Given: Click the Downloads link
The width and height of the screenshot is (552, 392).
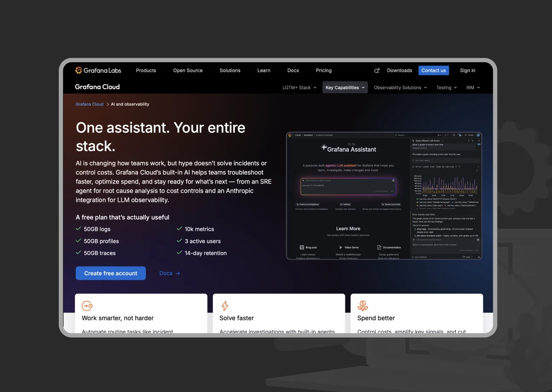Looking at the screenshot, I should 400,70.
